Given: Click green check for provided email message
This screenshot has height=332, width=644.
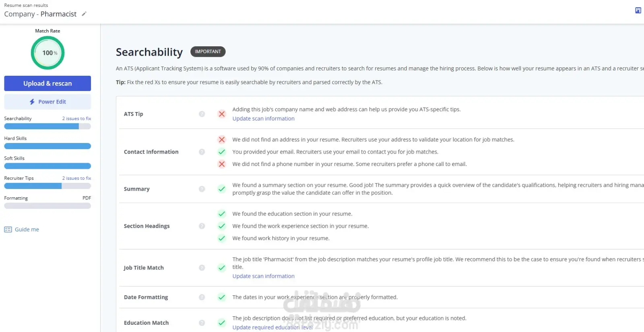Looking at the screenshot, I should click(222, 152).
